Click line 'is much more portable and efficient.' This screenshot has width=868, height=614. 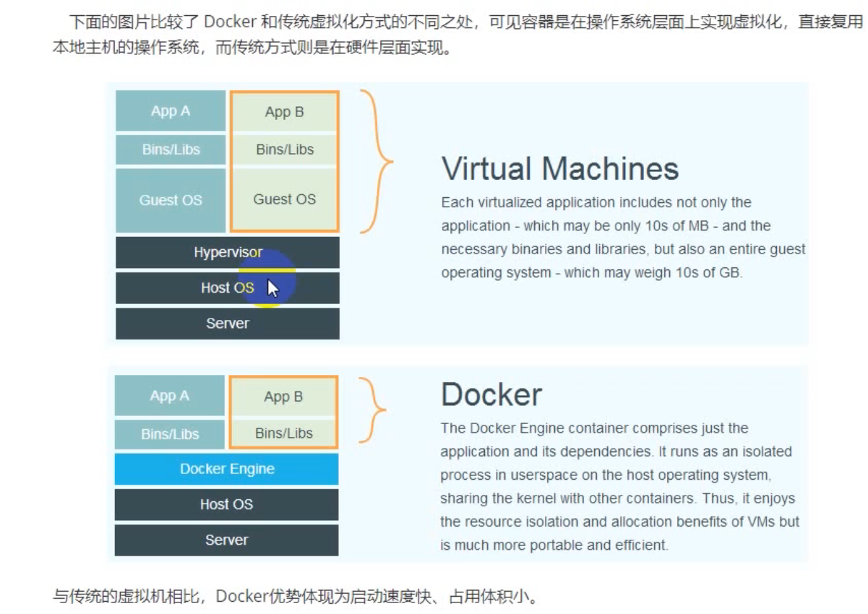(554, 545)
